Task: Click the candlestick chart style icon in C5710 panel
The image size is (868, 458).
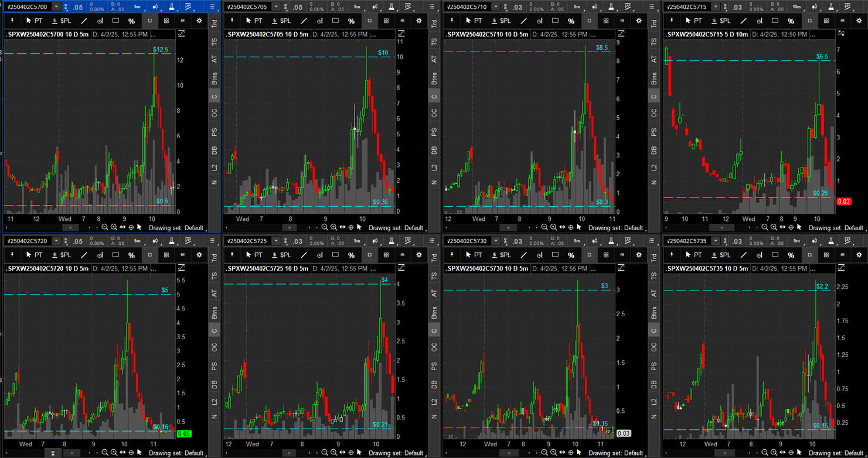Action: (x=595, y=6)
